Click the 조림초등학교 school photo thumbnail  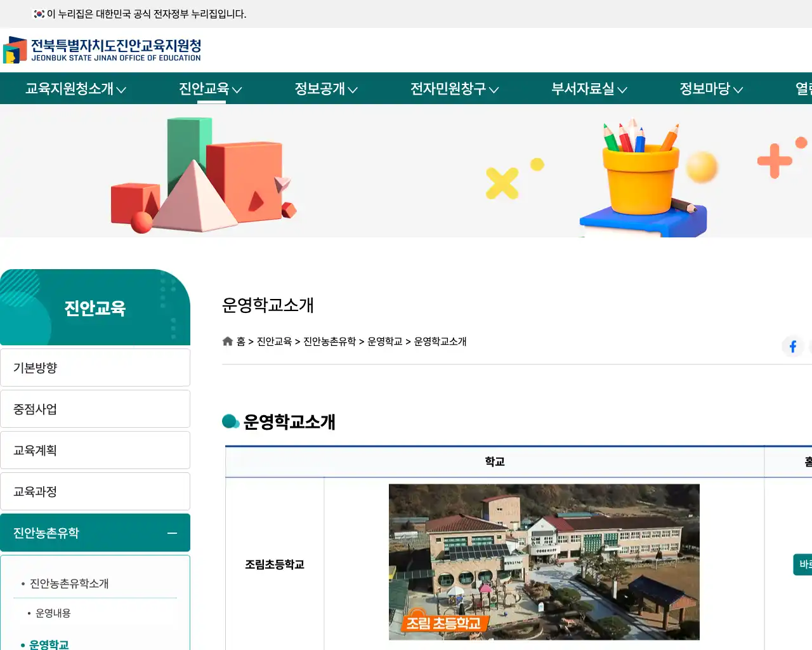544,562
